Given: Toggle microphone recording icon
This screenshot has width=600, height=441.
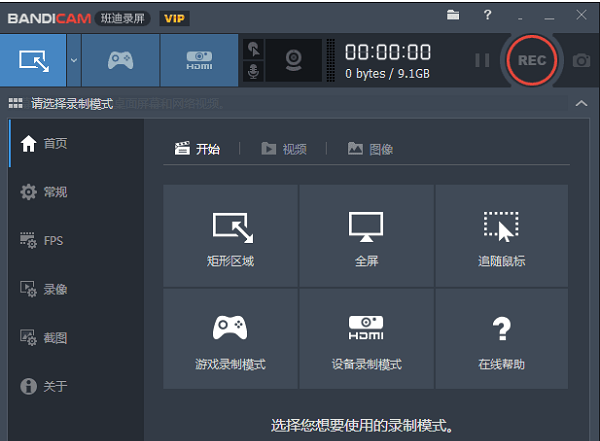Looking at the screenshot, I should tap(253, 71).
